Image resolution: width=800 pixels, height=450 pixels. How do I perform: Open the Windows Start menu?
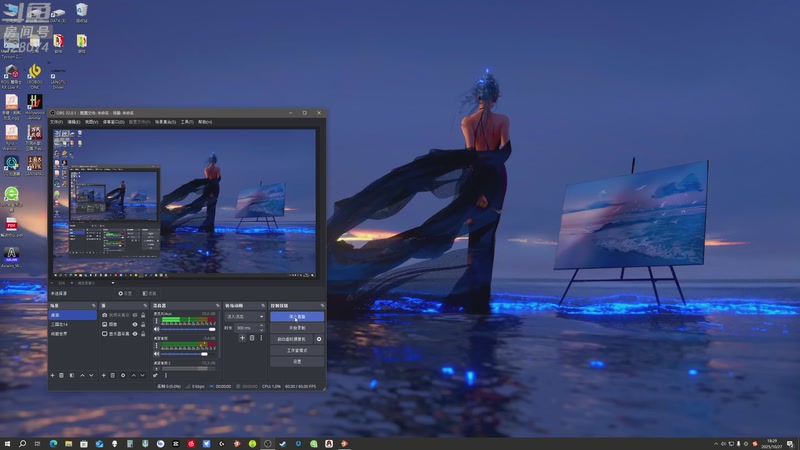pos(7,444)
